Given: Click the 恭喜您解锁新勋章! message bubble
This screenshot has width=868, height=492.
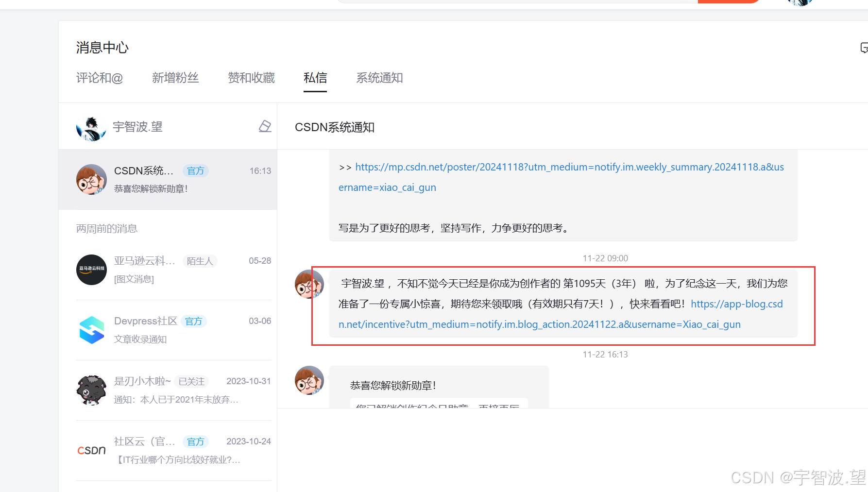Looking at the screenshot, I should pyautogui.click(x=439, y=387).
